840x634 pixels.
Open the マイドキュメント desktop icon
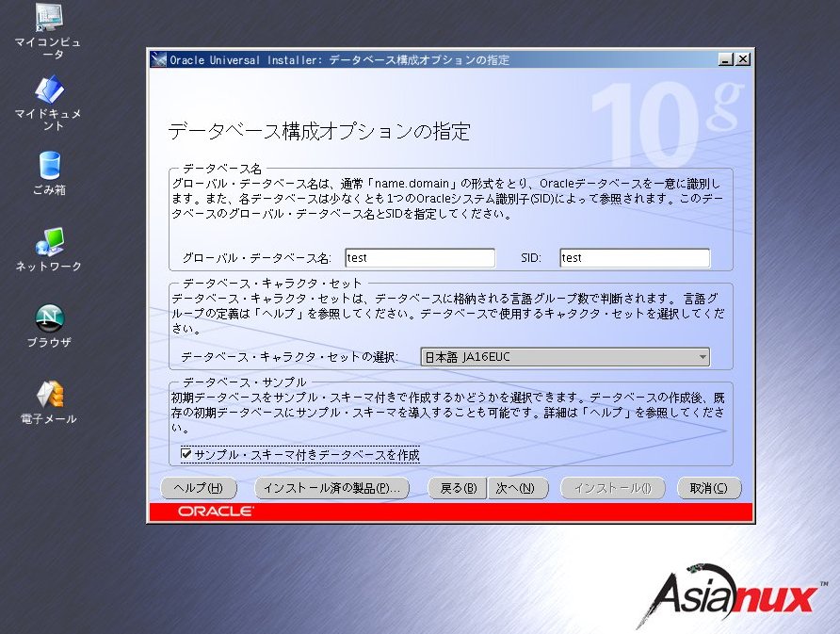49,103
